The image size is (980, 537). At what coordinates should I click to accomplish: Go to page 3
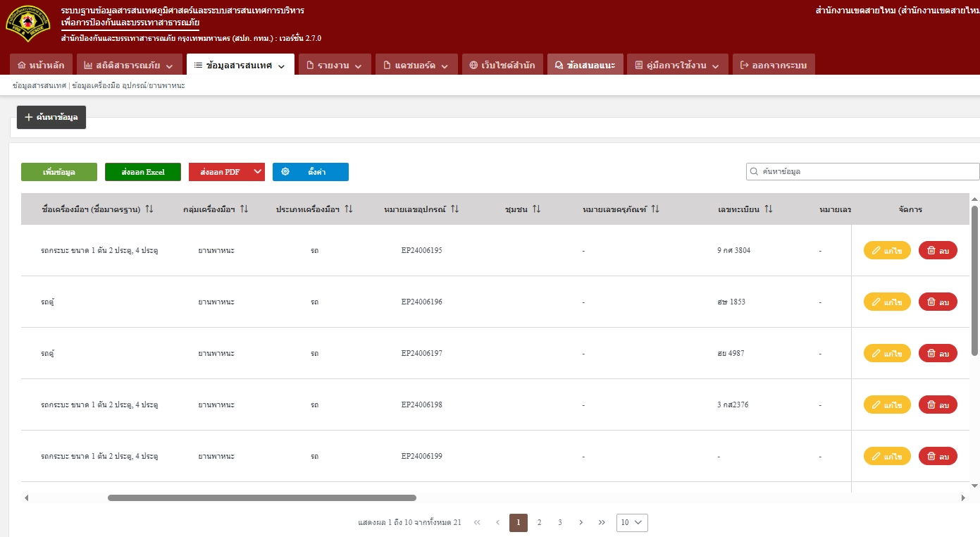pyautogui.click(x=560, y=522)
